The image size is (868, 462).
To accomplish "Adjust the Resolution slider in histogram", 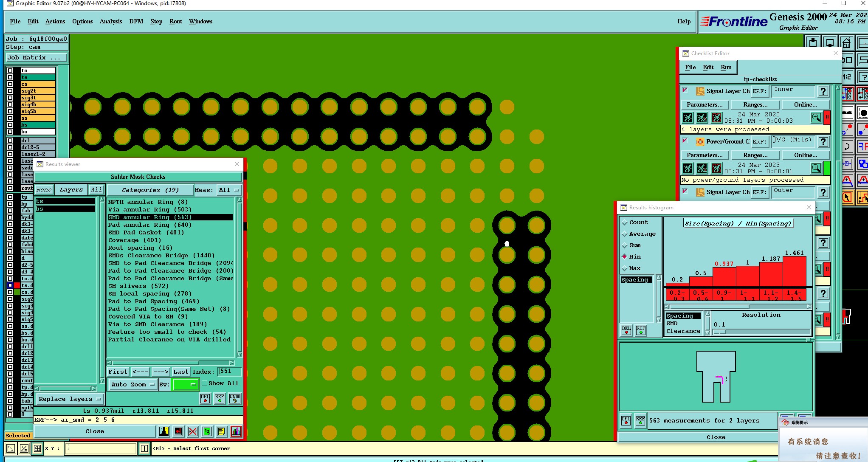I will (719, 332).
